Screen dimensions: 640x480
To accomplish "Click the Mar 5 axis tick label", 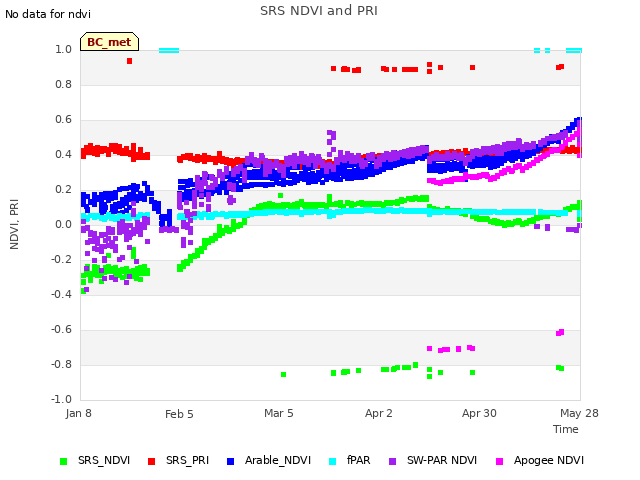I will tap(279, 413).
